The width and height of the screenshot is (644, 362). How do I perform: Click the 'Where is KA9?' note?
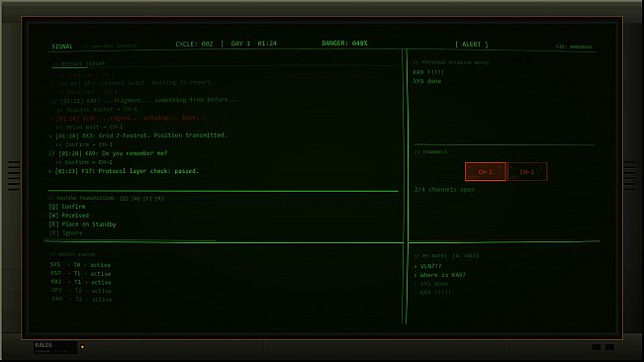point(439,275)
